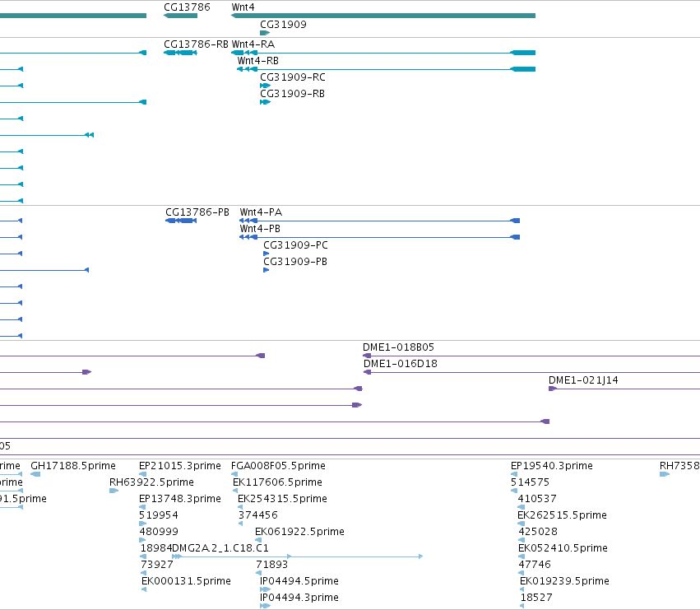Viewport: 700px width, 610px height.
Task: Select the 47746 feature label
Action: [x=535, y=565]
